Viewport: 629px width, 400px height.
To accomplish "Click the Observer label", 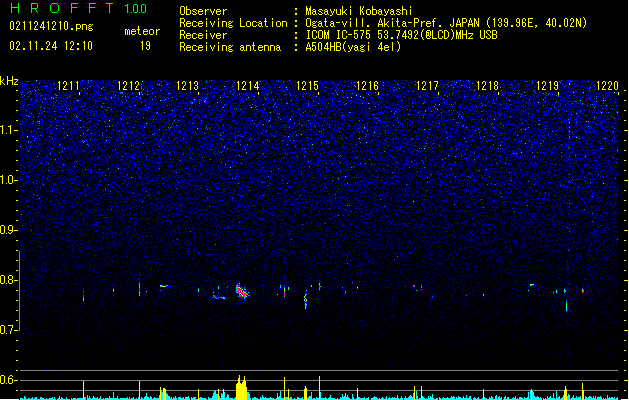I will tap(203, 11).
